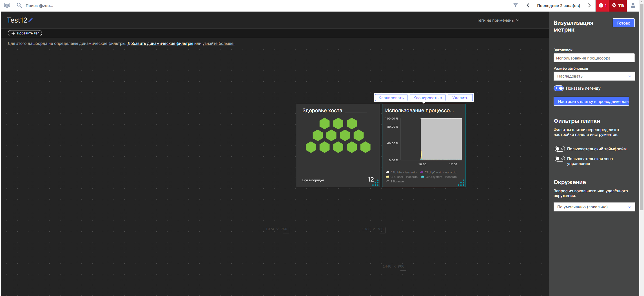This screenshot has width=644, height=296.
Task: Open the dashboards menu icon in top-left
Action: pyautogui.click(x=7, y=5)
